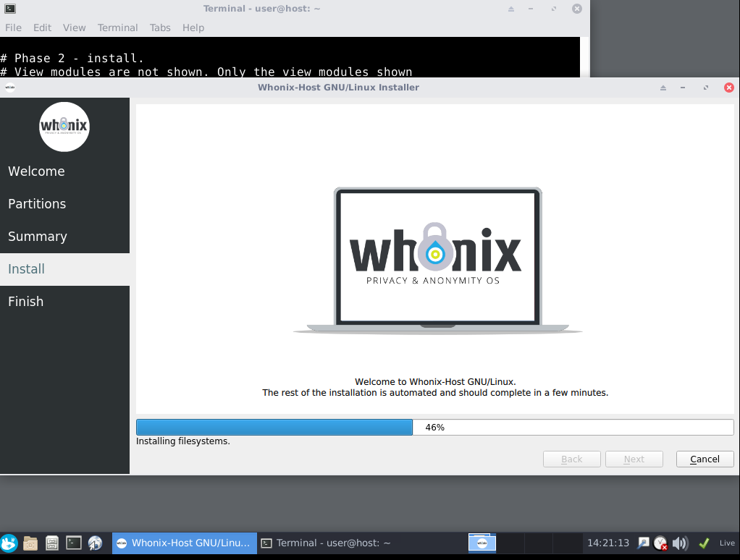Open the time sync clock tray icon
This screenshot has height=560, width=740.
[x=660, y=543]
